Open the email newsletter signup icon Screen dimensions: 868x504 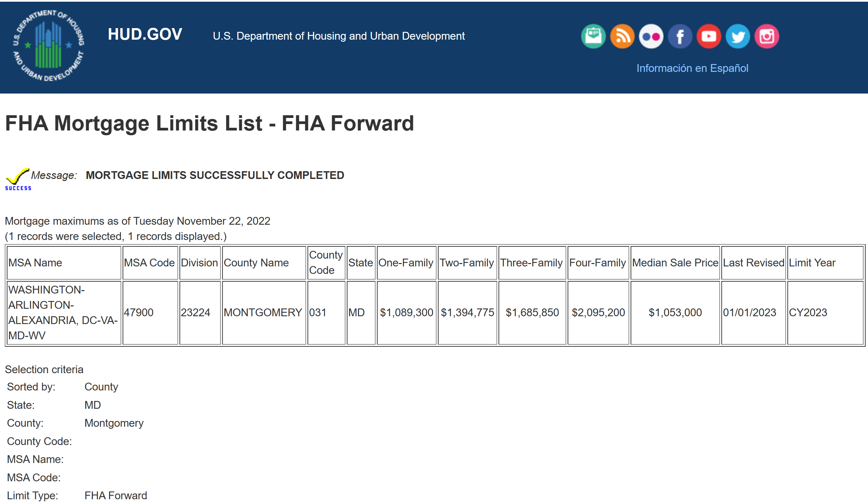pos(593,36)
